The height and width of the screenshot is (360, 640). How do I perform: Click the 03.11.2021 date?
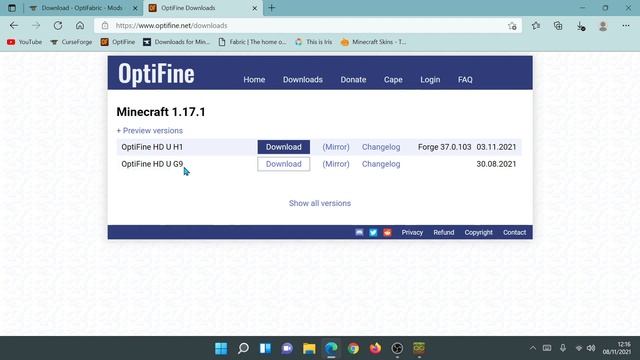496,147
